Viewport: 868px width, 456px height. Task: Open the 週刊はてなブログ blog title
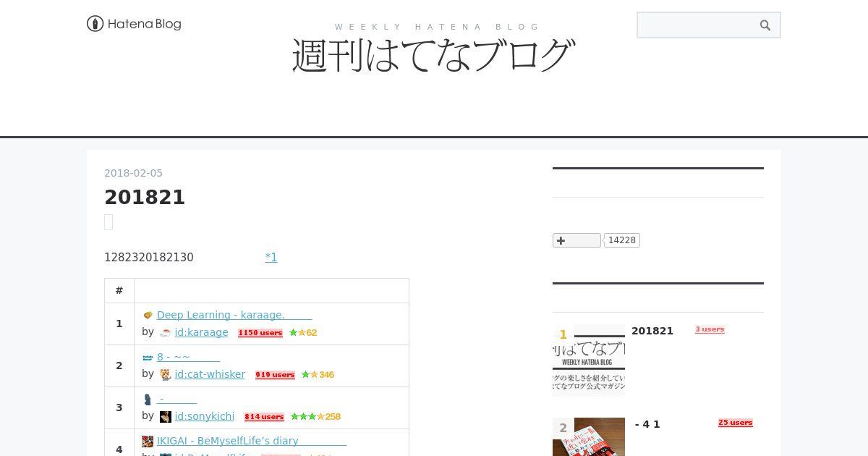(x=434, y=55)
